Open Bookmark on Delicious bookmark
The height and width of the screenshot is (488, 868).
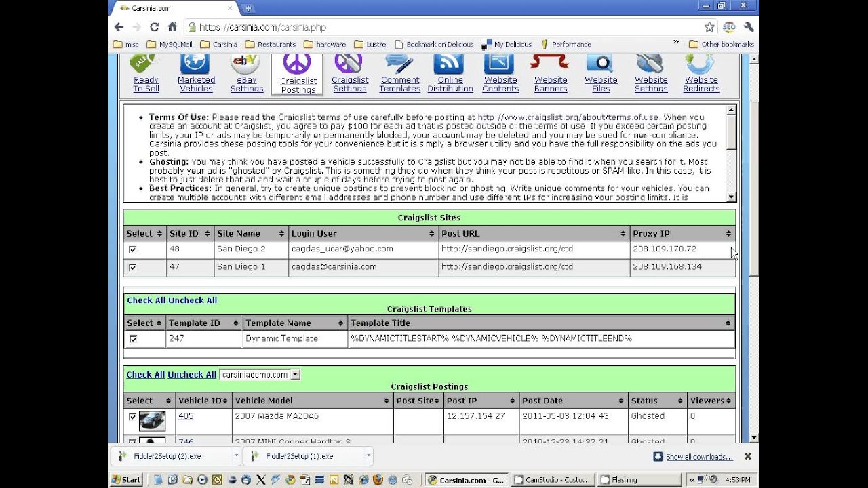coord(433,45)
